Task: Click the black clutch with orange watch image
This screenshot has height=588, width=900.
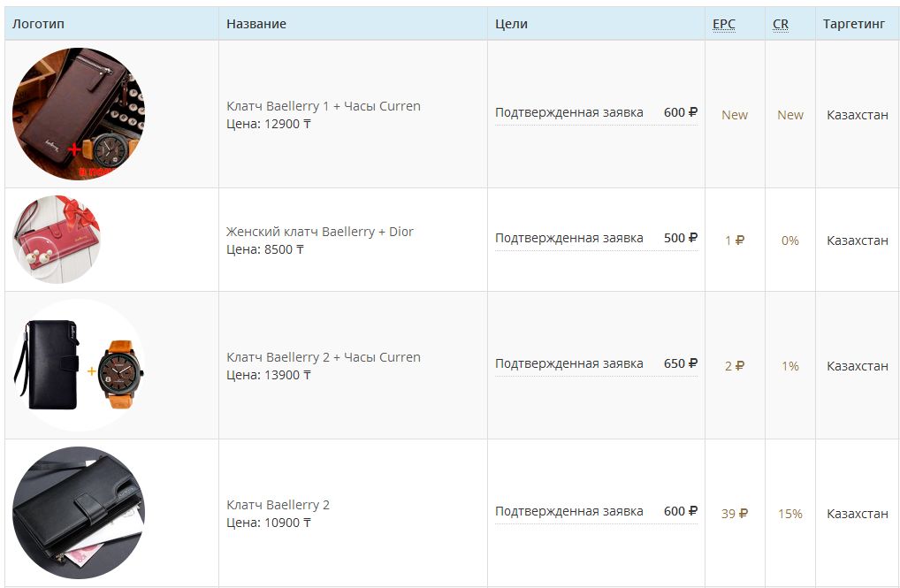Action: (x=79, y=365)
